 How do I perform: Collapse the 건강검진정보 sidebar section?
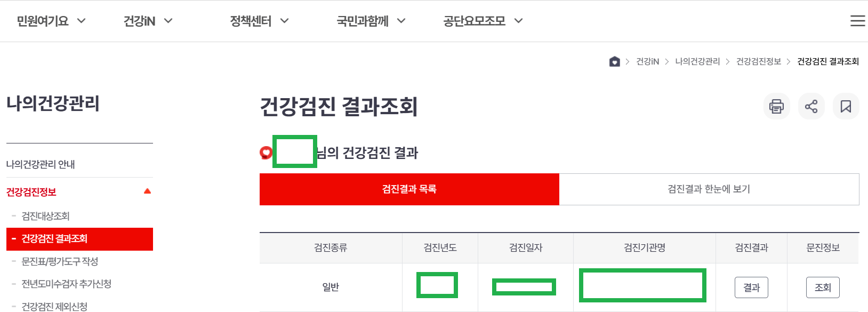pyautogui.click(x=148, y=190)
